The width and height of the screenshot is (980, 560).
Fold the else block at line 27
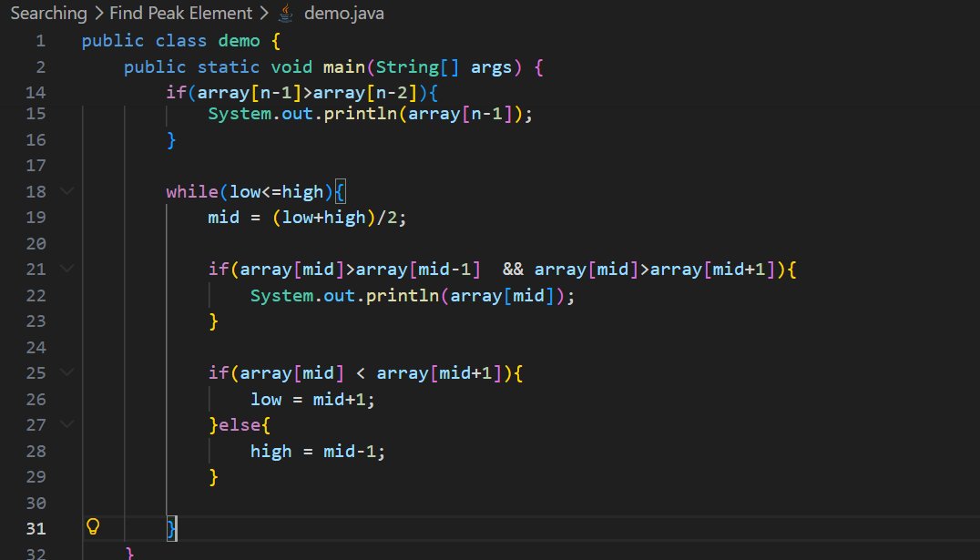[66, 424]
